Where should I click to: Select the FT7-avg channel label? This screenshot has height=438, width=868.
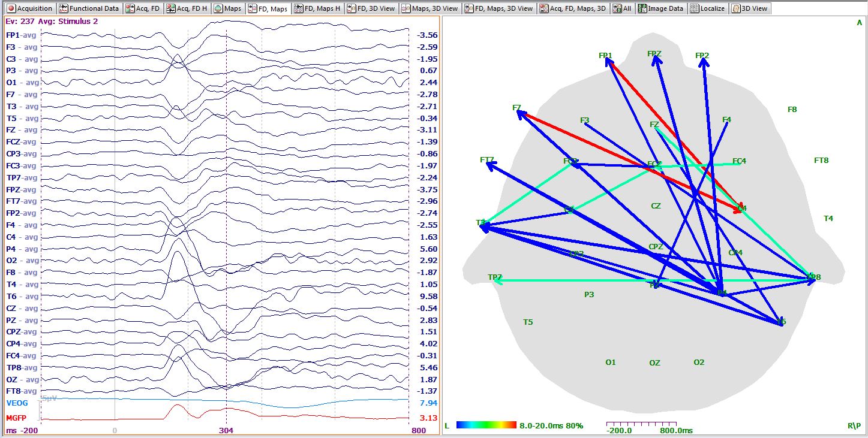pos(21,201)
